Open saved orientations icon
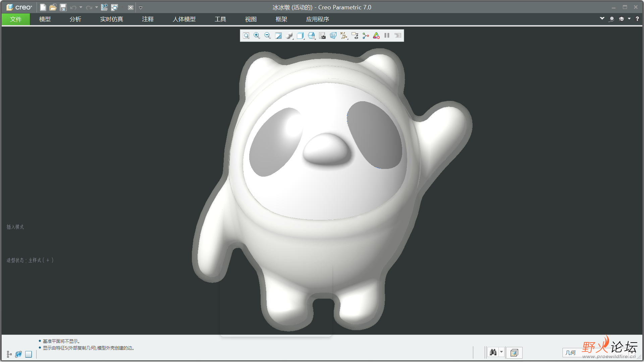The width and height of the screenshot is (644, 362). click(x=312, y=36)
